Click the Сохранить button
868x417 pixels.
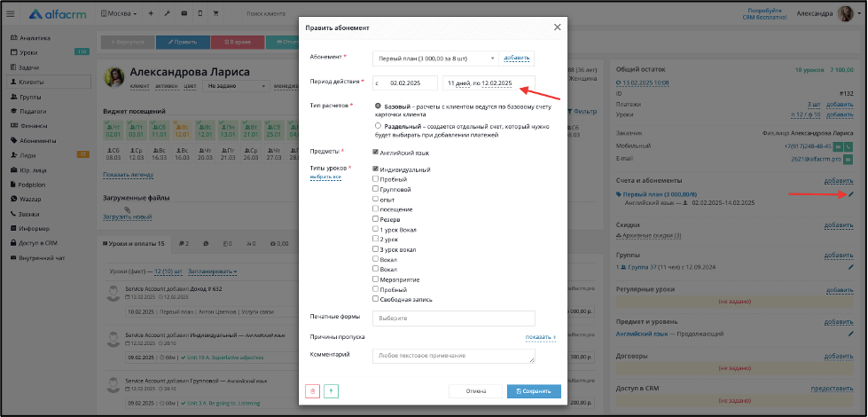coord(534,391)
